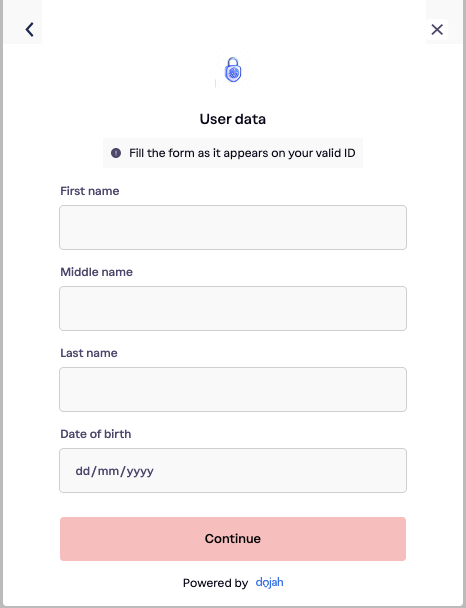Screen dimensions: 466x608
Task: Click the valid ID instruction banner text
Action: click(x=242, y=153)
